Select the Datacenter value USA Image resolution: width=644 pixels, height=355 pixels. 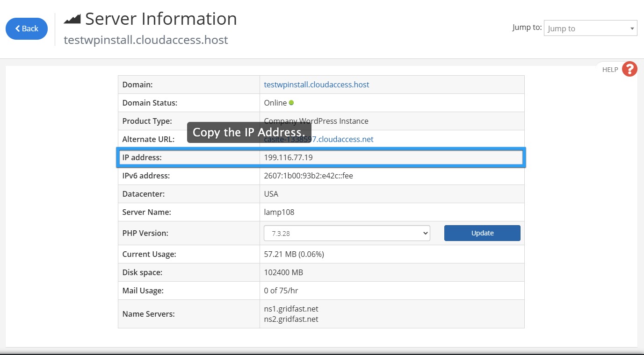pyautogui.click(x=271, y=194)
